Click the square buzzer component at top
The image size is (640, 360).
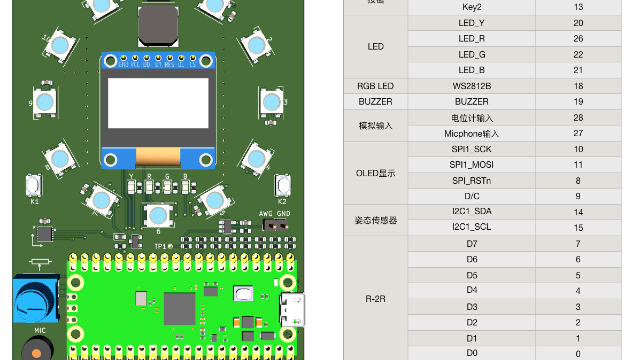158,24
